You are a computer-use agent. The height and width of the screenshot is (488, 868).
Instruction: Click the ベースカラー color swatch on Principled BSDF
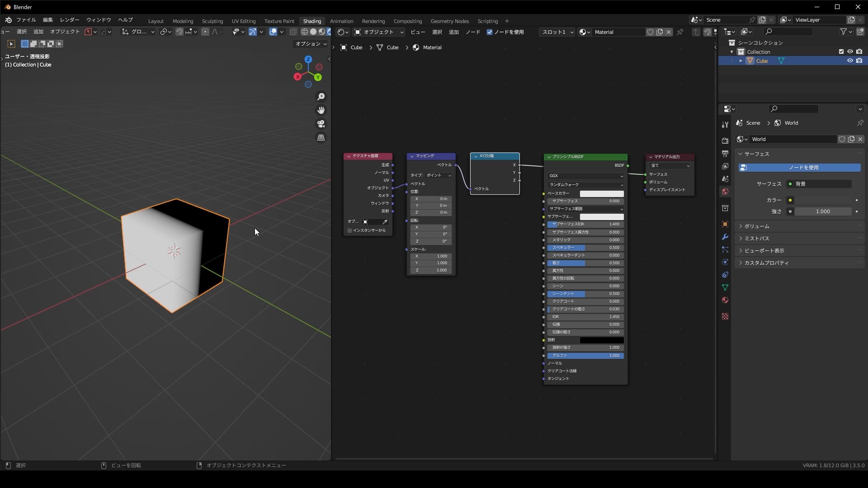(x=601, y=193)
